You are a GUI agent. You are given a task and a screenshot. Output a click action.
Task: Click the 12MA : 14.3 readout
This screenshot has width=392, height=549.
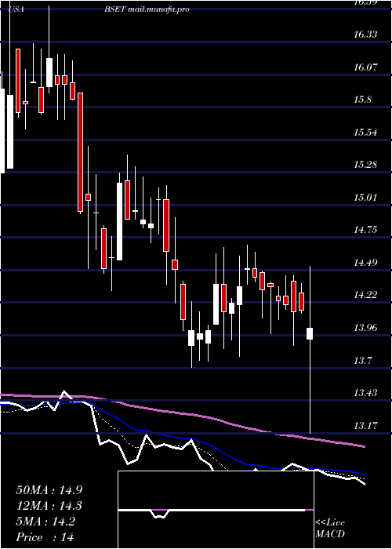(x=49, y=506)
